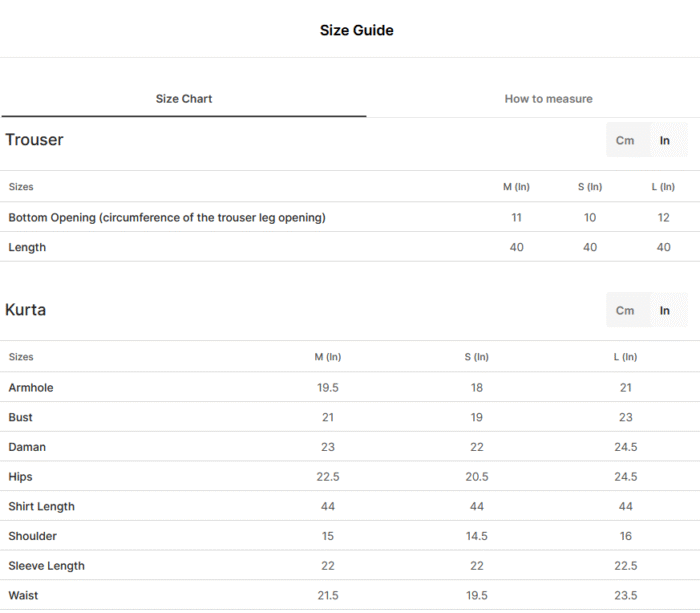Select the Bottom Opening row label
The height and width of the screenshot is (613, 700).
pos(167,217)
